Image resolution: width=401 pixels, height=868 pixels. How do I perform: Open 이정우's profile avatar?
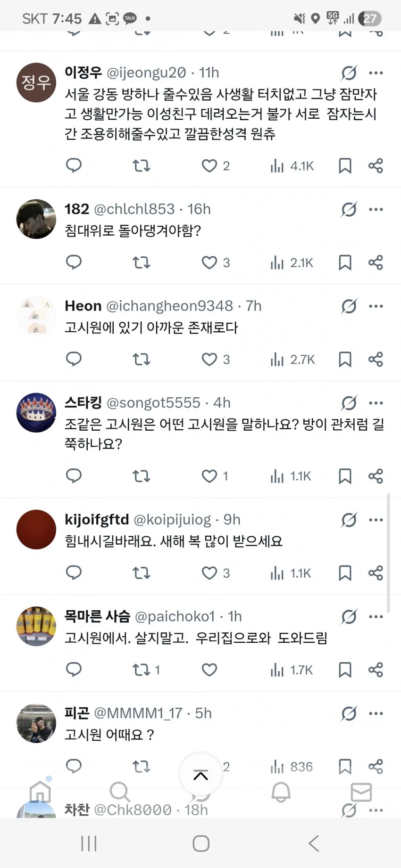[36, 82]
